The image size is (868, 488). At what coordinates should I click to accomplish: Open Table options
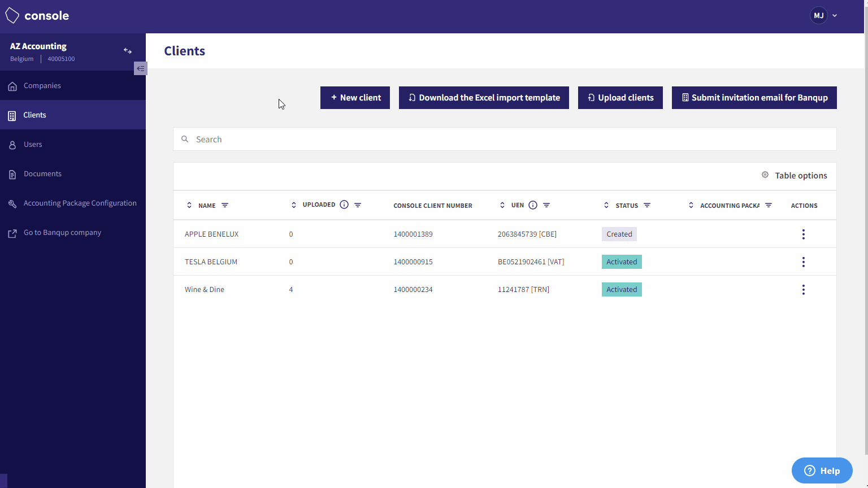794,176
